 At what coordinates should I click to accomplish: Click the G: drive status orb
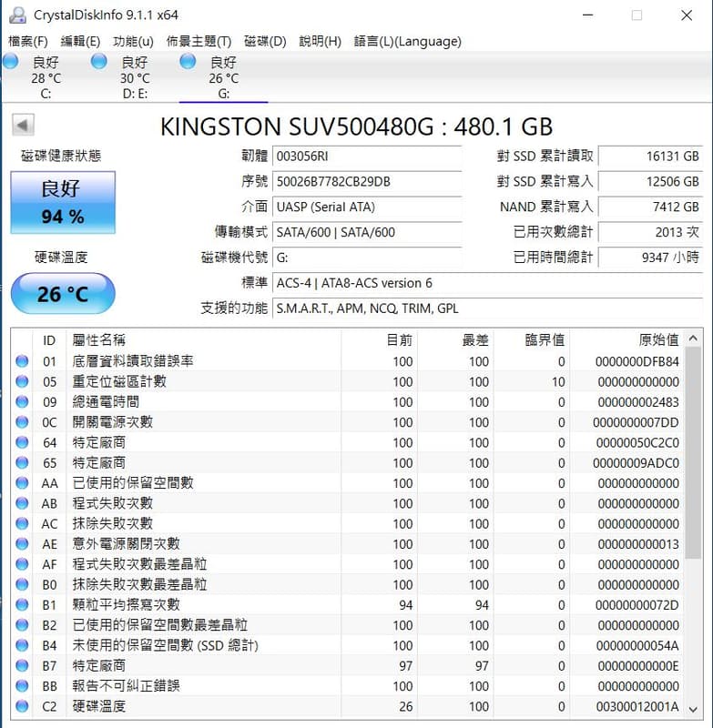188,61
